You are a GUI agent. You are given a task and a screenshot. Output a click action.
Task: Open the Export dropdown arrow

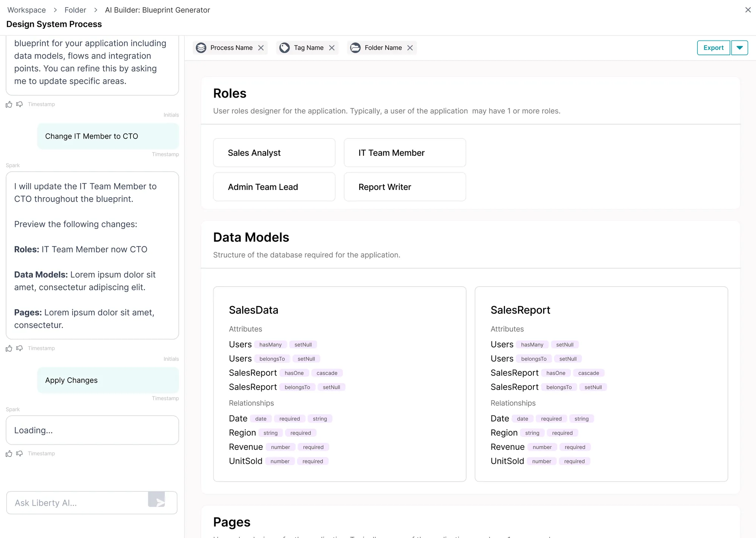click(x=740, y=48)
